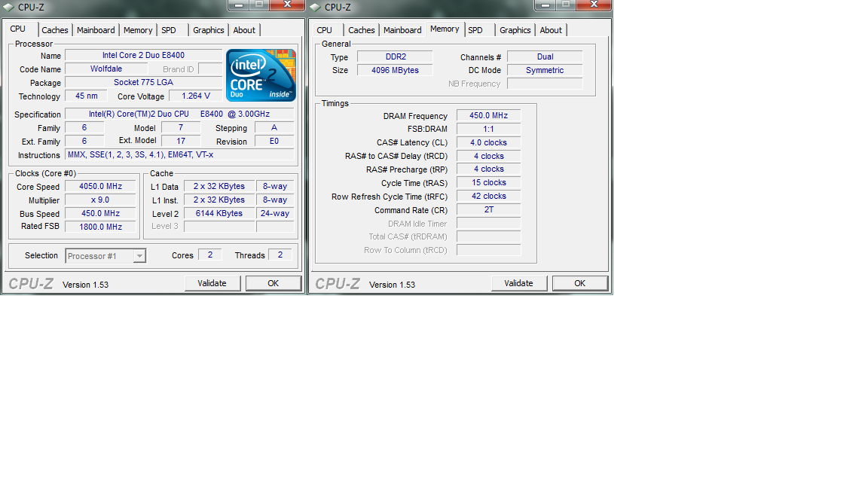Click the Symmetric DC Mode value
Viewport: 868px width, 488px height.
546,70
